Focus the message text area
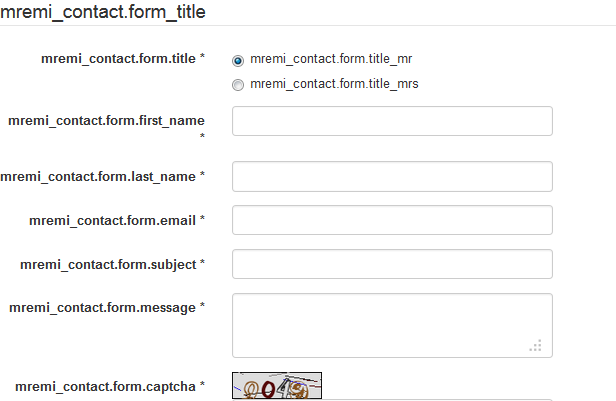This screenshot has height=401, width=616. [x=392, y=325]
